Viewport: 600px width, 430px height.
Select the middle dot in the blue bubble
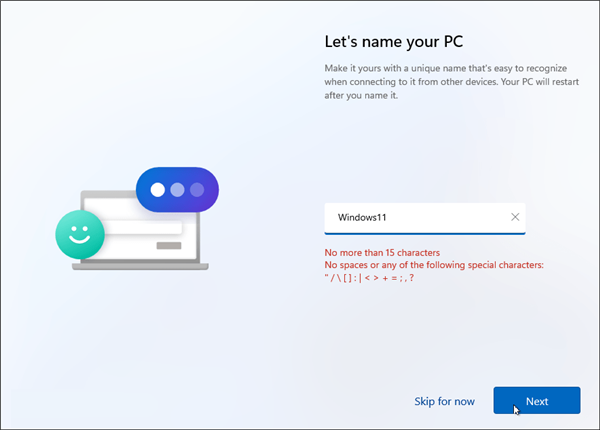177,190
